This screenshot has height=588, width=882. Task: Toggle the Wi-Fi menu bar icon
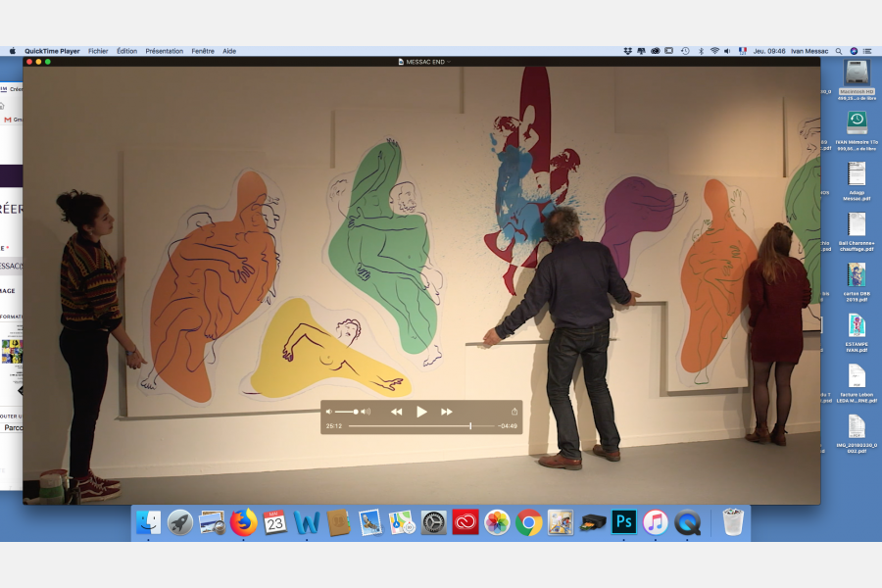point(714,51)
